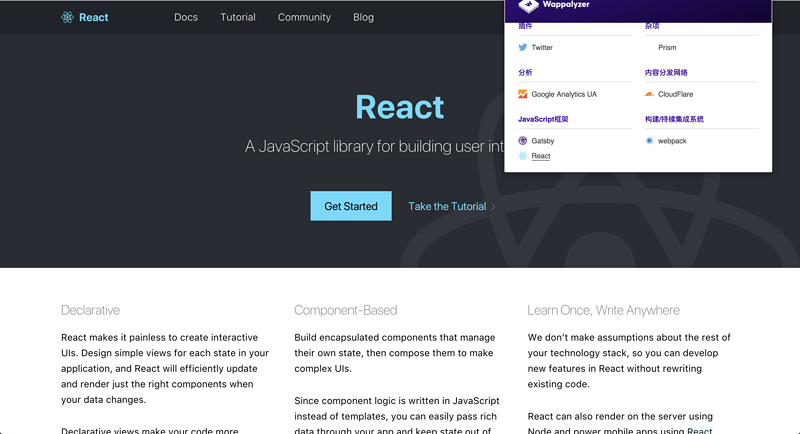Click the Gatsby icon in Wappalyzer

522,141
